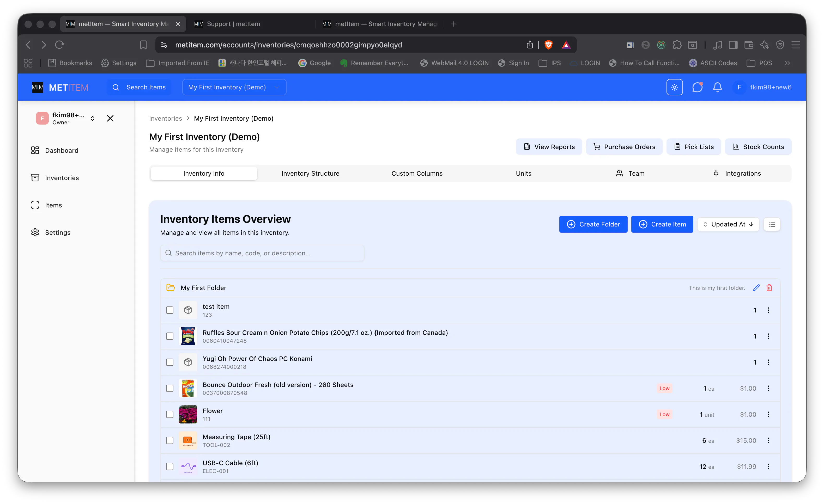Open the My First Inventory (Demo) dropdown
Image resolution: width=824 pixels, height=504 pixels.
pyautogui.click(x=234, y=87)
